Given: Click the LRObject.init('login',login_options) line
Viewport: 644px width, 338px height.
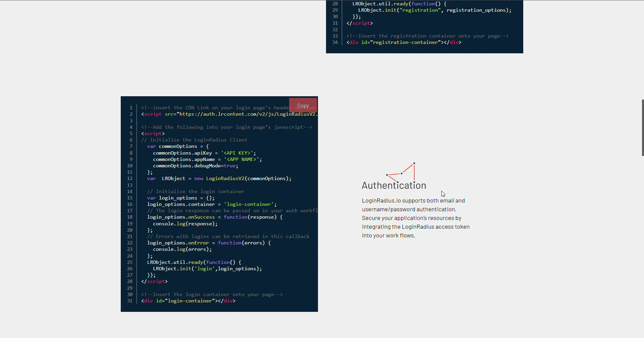Looking at the screenshot, I should [207, 269].
